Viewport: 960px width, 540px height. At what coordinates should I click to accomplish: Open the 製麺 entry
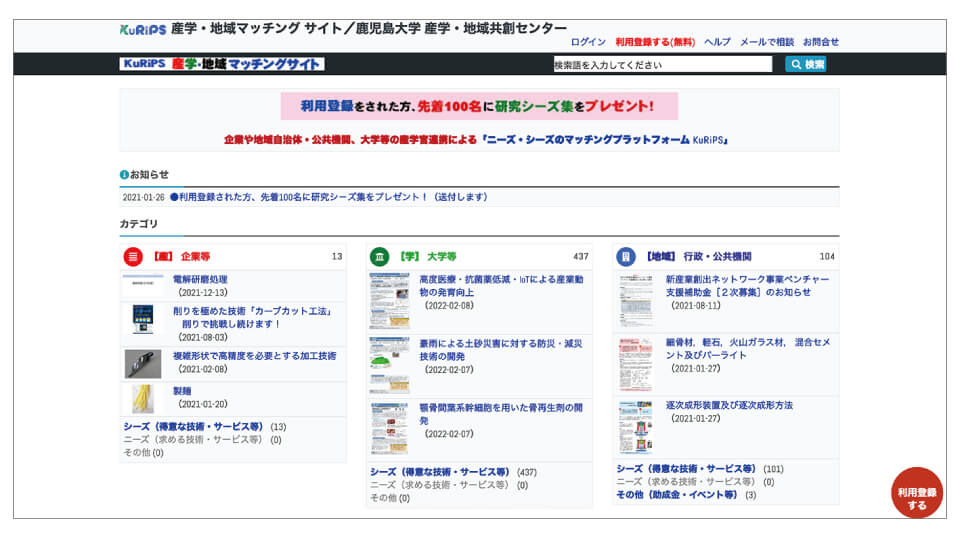click(x=182, y=391)
